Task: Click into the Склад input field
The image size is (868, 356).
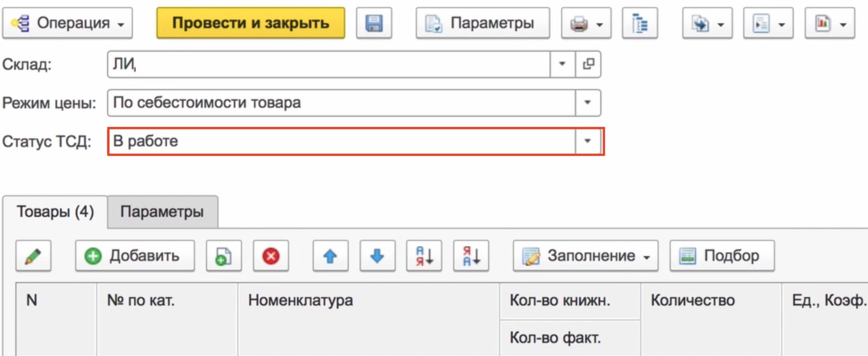Action: [329, 65]
